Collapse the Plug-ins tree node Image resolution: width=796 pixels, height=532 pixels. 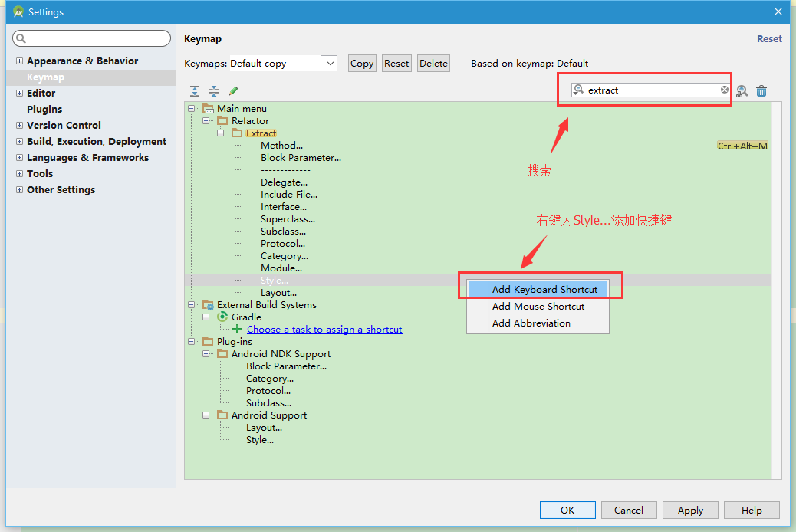(x=192, y=342)
